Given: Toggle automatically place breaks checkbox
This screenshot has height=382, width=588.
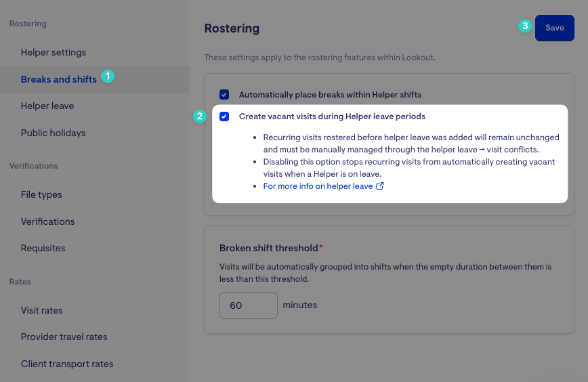Looking at the screenshot, I should pyautogui.click(x=224, y=94).
